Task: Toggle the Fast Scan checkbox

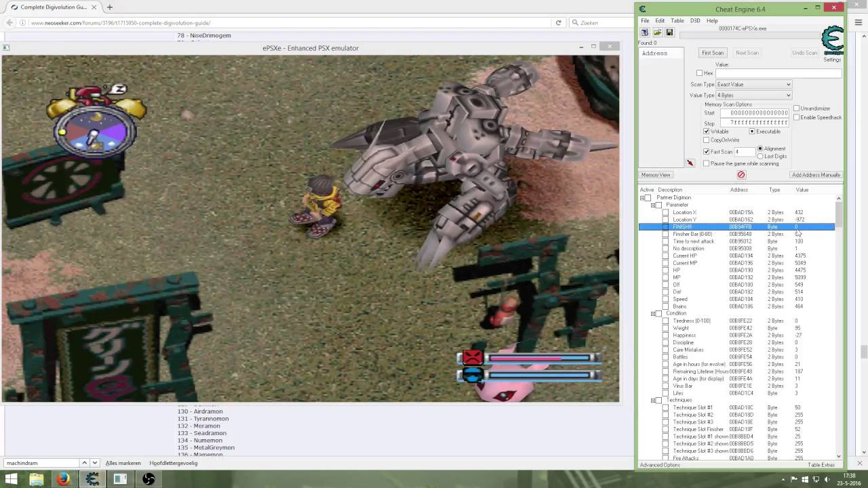Action: (x=706, y=152)
